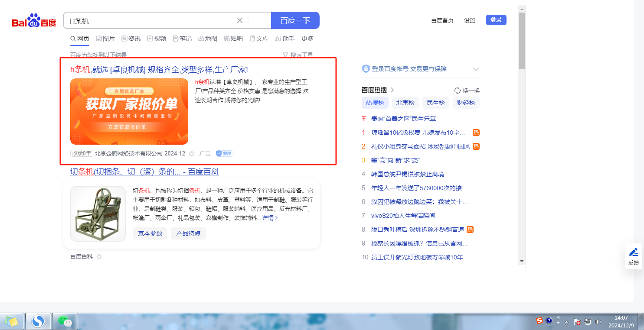
Task: Open the sticky notes taskbar app
Action: click(x=11, y=321)
